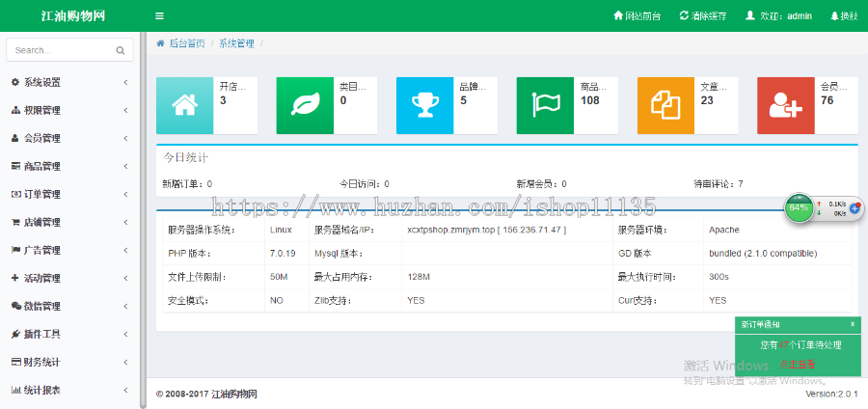Click the blue trophy brand tile
868x409 pixels.
tap(423, 105)
